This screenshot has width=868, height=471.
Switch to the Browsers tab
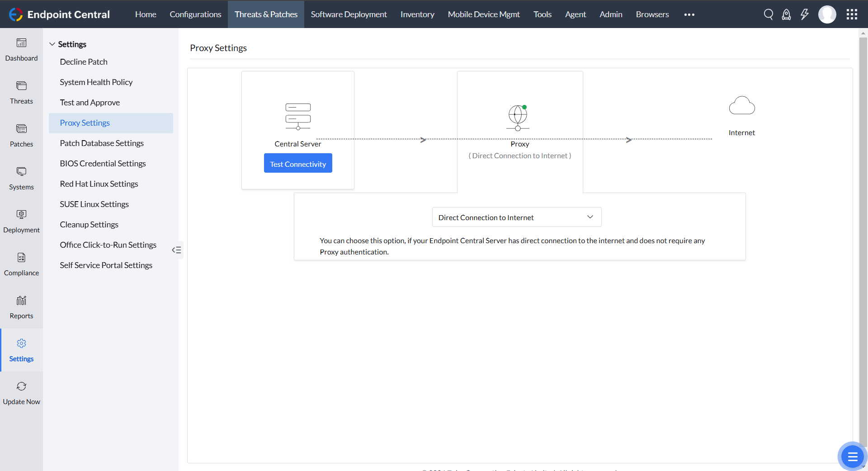click(x=652, y=14)
